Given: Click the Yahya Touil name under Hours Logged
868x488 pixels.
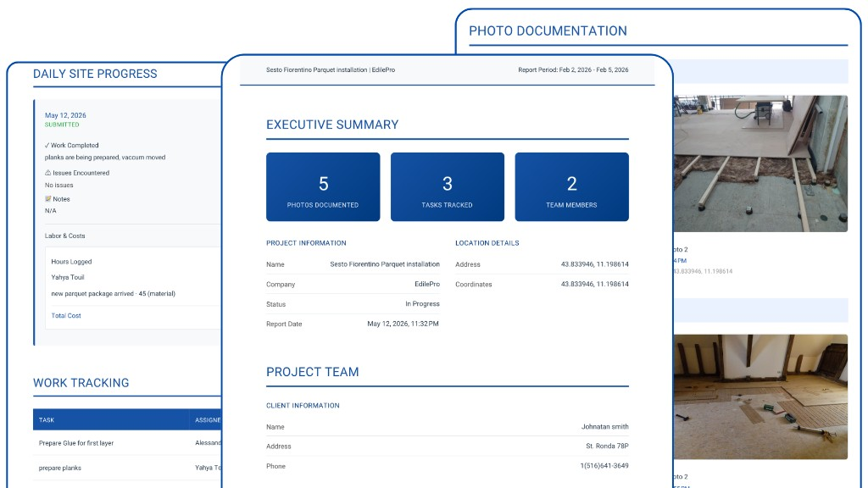Looking at the screenshot, I should [68, 277].
